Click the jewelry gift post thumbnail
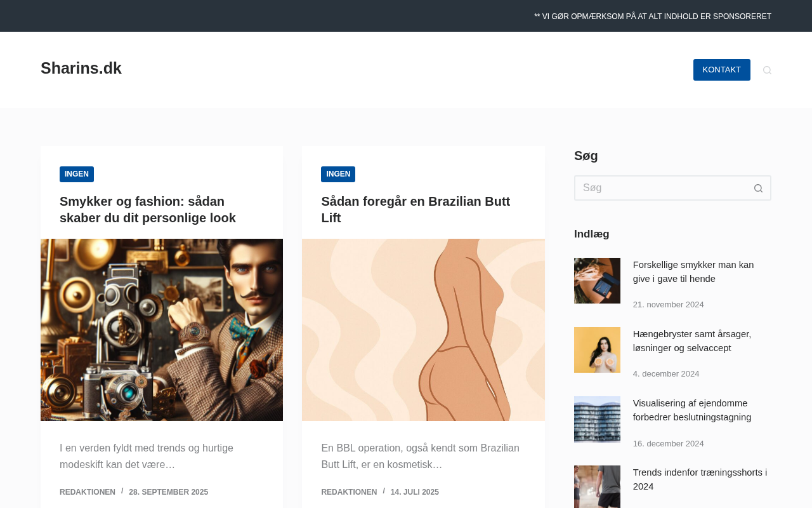This screenshot has height=508, width=812. point(597,281)
